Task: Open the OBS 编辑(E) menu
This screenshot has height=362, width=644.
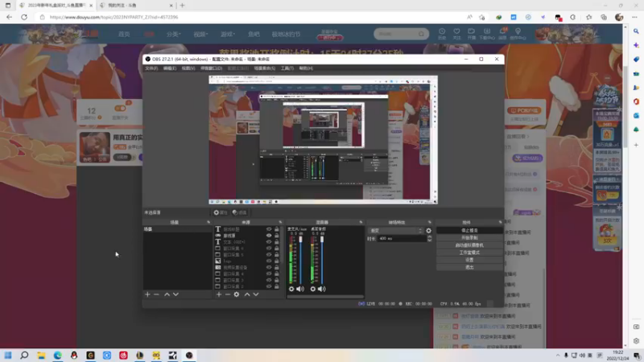Action: (170, 68)
